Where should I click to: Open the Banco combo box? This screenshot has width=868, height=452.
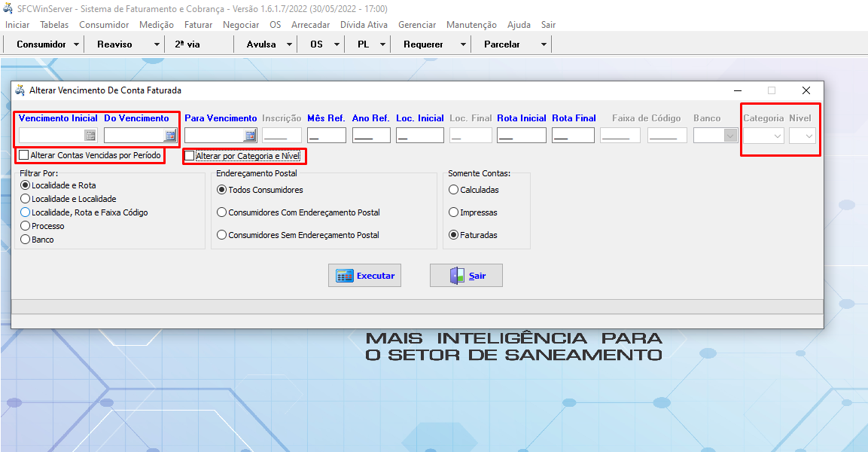(729, 136)
